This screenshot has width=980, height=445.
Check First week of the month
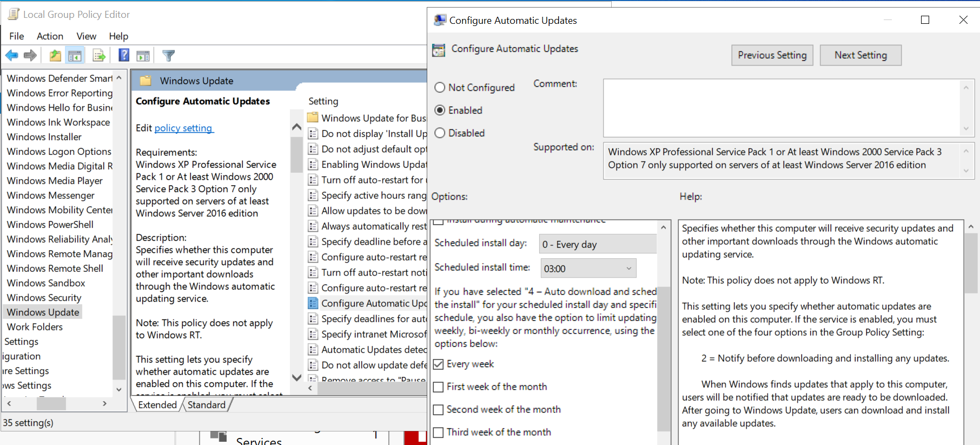click(x=439, y=387)
